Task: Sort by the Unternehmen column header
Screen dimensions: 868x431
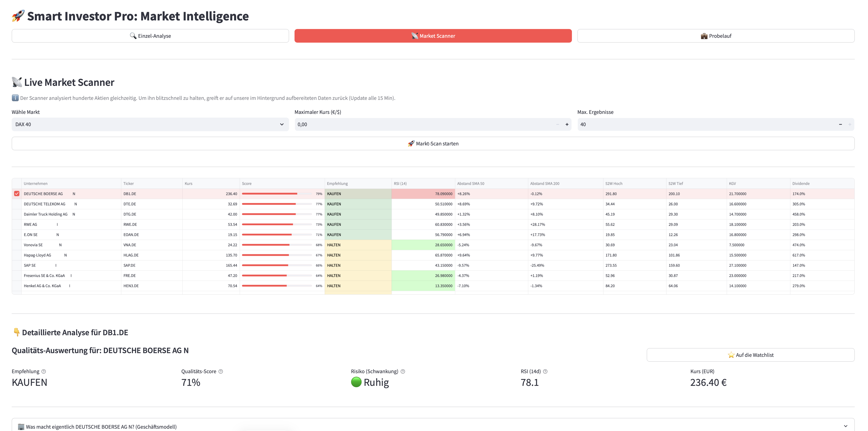Action: pos(71,184)
